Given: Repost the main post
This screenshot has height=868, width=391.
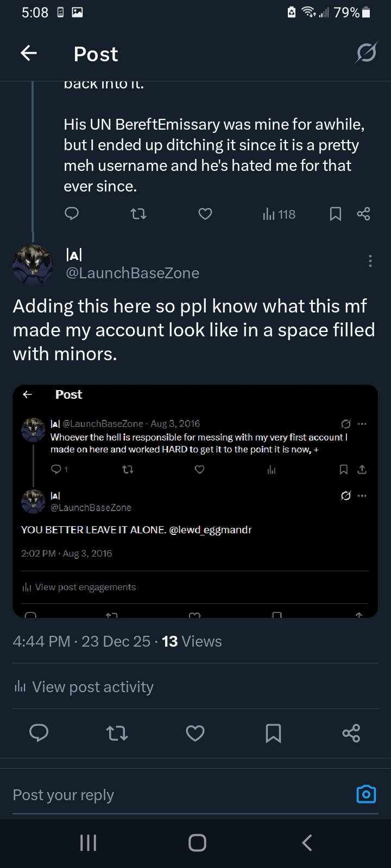Looking at the screenshot, I should pos(116,733).
